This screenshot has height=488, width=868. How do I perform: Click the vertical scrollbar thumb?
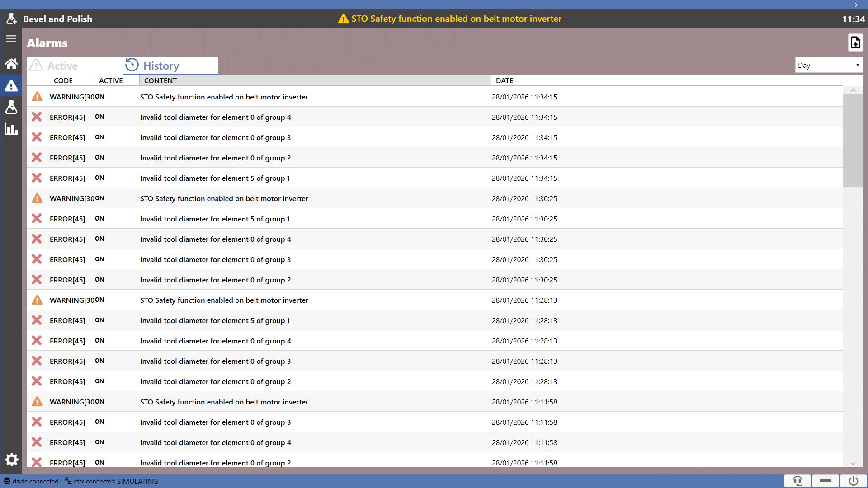853,141
